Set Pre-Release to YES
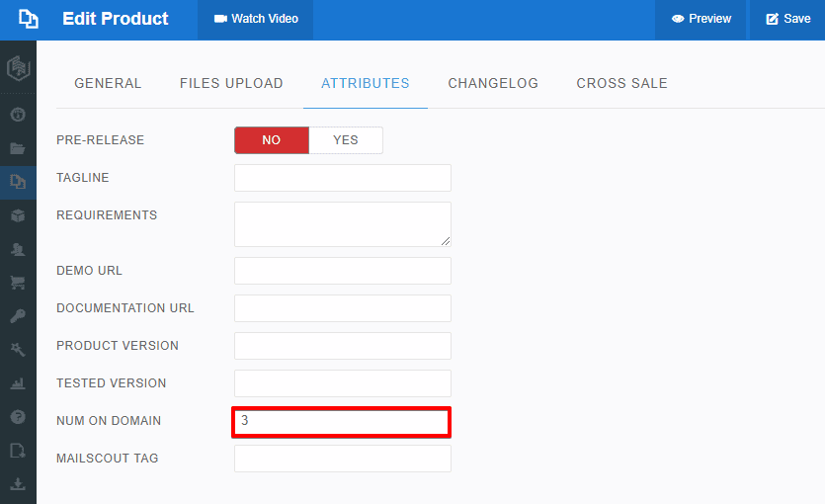 346,140
